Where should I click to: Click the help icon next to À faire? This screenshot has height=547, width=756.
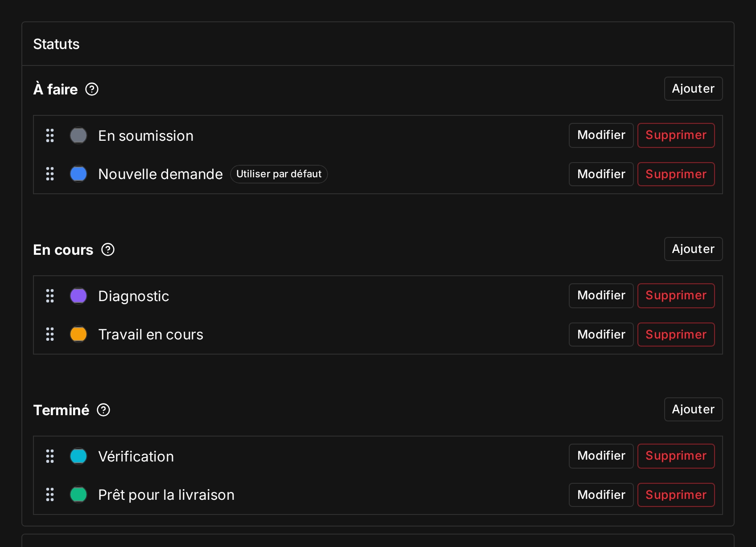[x=92, y=89]
